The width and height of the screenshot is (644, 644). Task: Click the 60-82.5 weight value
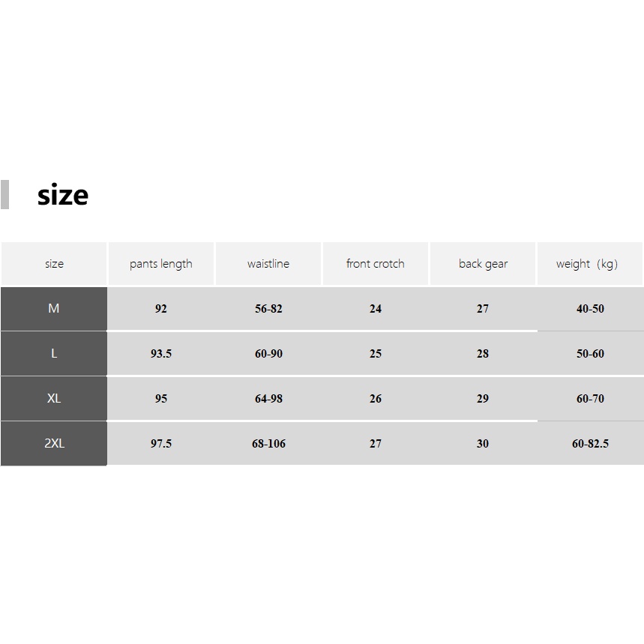590,444
